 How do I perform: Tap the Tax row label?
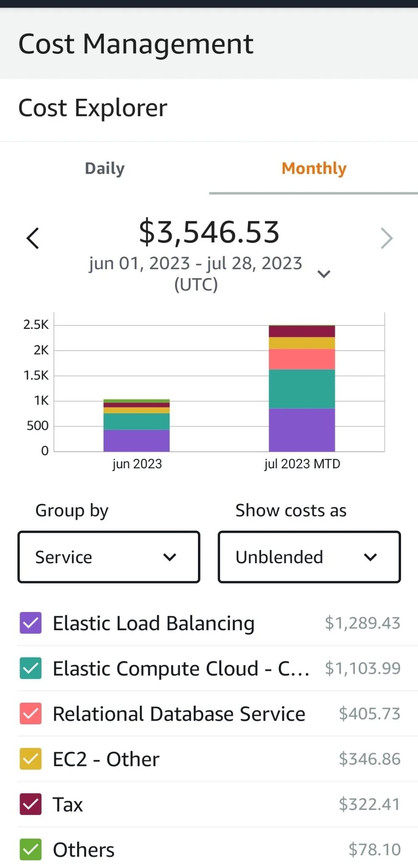click(68, 804)
